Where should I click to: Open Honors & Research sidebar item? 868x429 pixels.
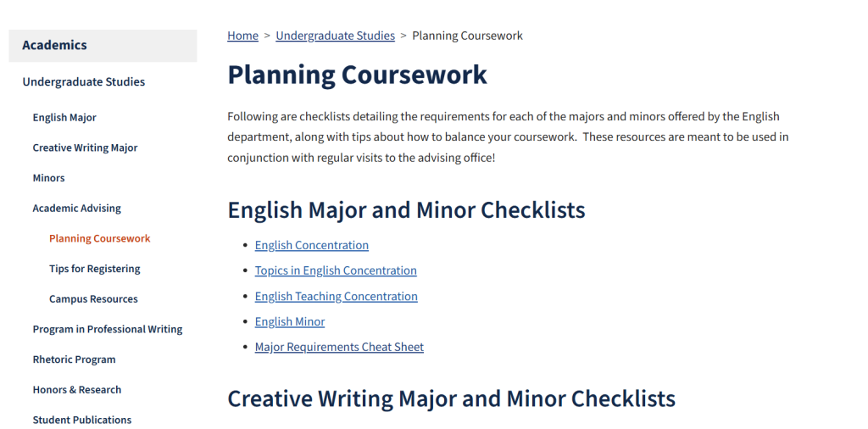[76, 390]
